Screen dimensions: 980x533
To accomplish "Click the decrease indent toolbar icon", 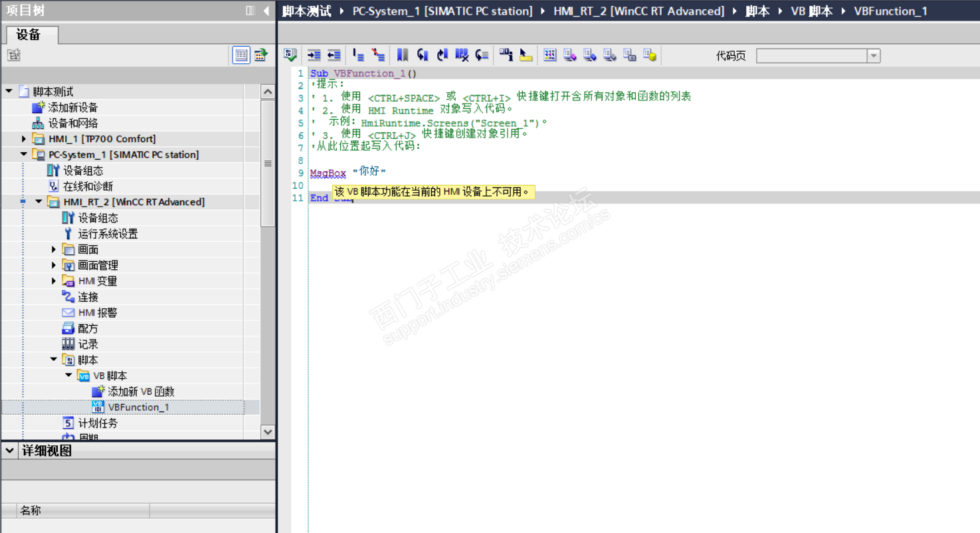I will pyautogui.click(x=334, y=55).
